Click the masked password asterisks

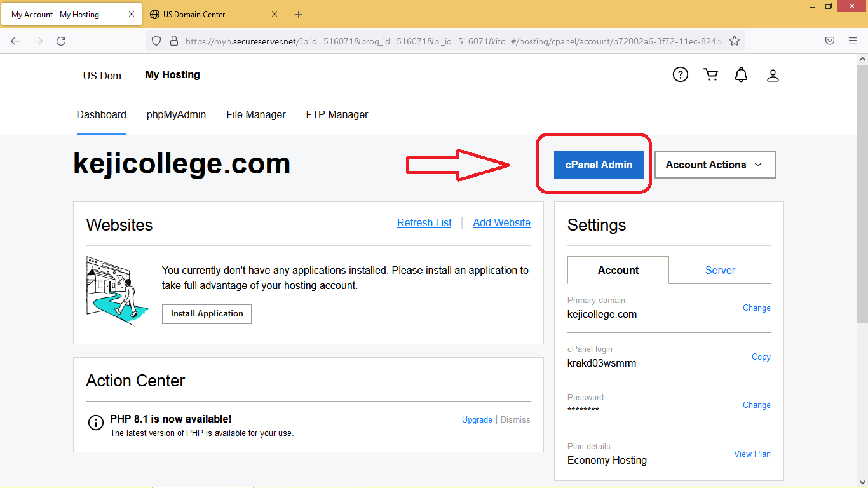coord(583,410)
